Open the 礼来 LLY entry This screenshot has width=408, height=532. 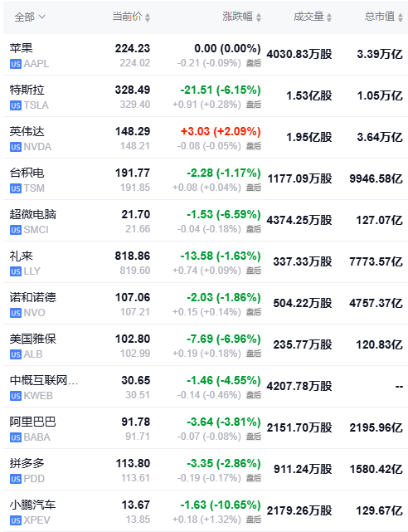(x=206, y=262)
